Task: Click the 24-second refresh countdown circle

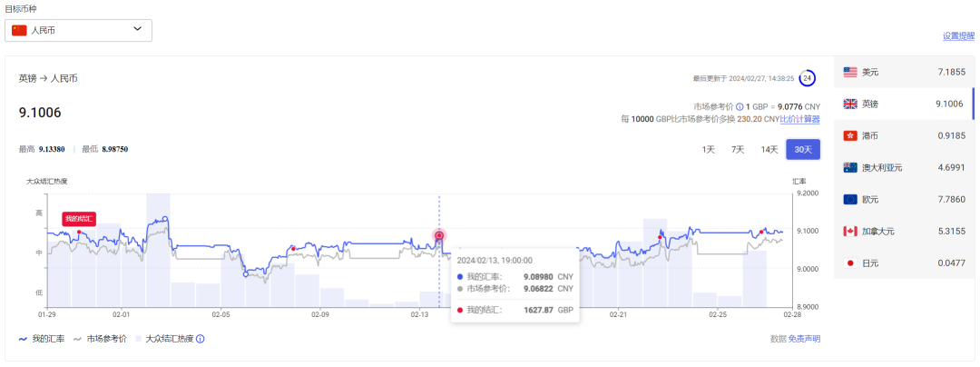Action: [x=807, y=78]
